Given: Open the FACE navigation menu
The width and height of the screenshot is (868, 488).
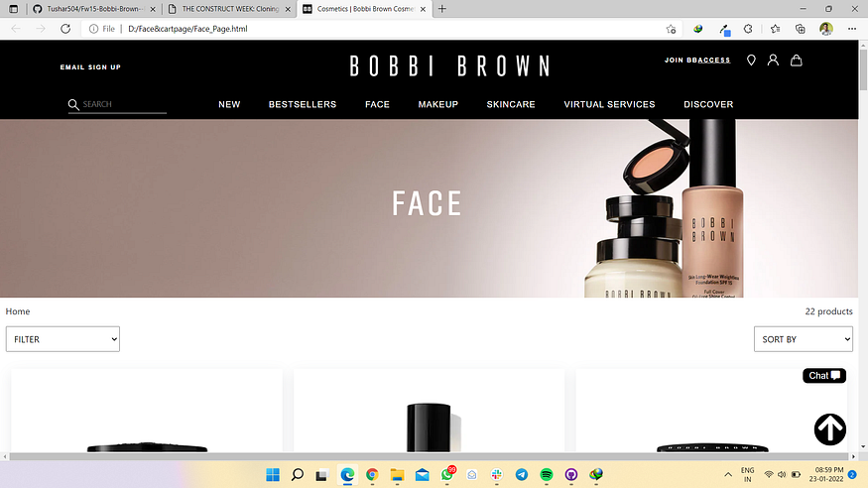Looking at the screenshot, I should pyautogui.click(x=377, y=104).
